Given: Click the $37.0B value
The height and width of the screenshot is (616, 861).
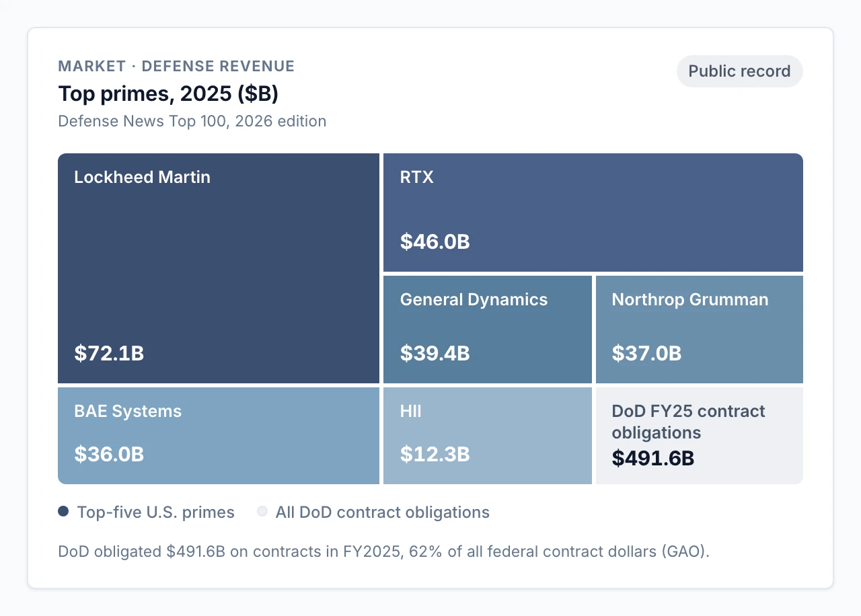Looking at the screenshot, I should click(646, 353).
